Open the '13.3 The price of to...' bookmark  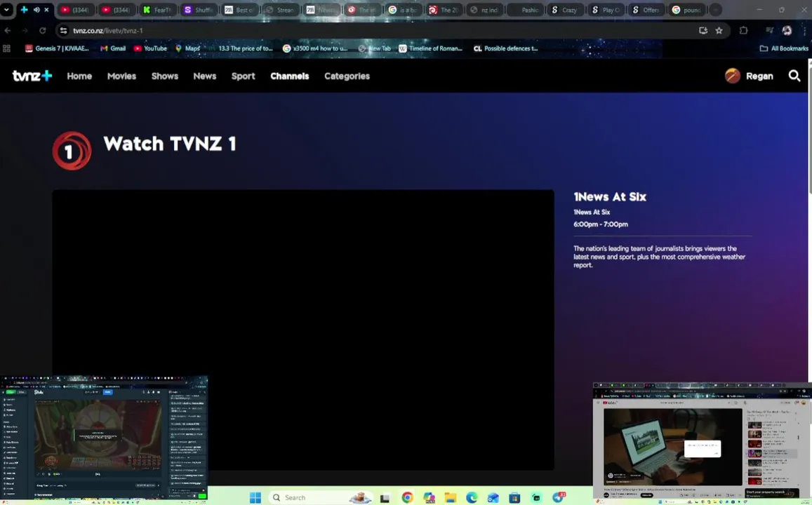tap(240, 48)
